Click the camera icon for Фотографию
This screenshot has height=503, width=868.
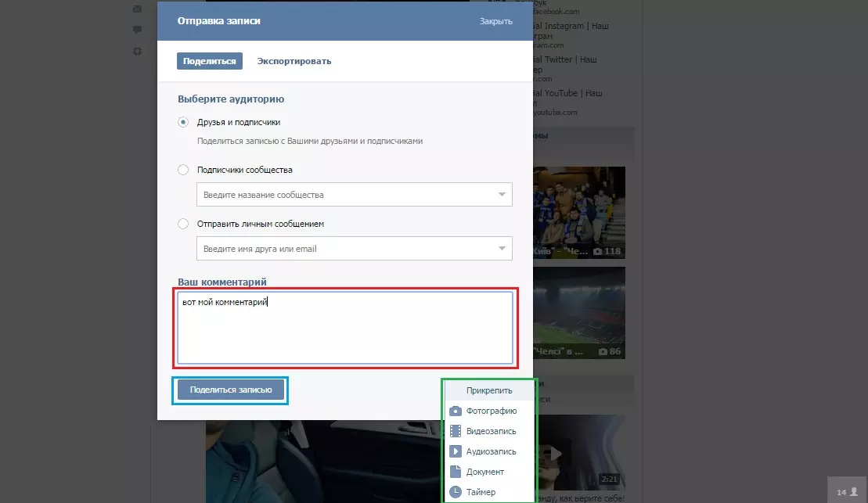point(456,411)
